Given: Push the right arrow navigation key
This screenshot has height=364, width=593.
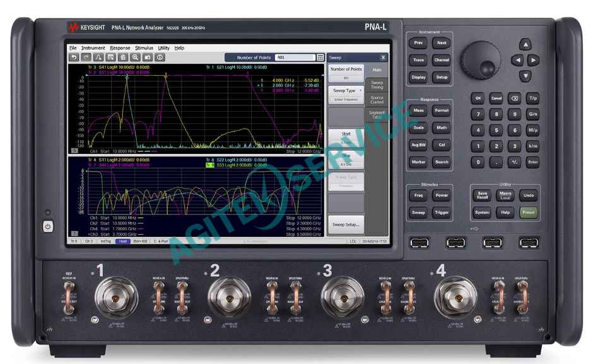Looking at the screenshot, I should (533, 60).
